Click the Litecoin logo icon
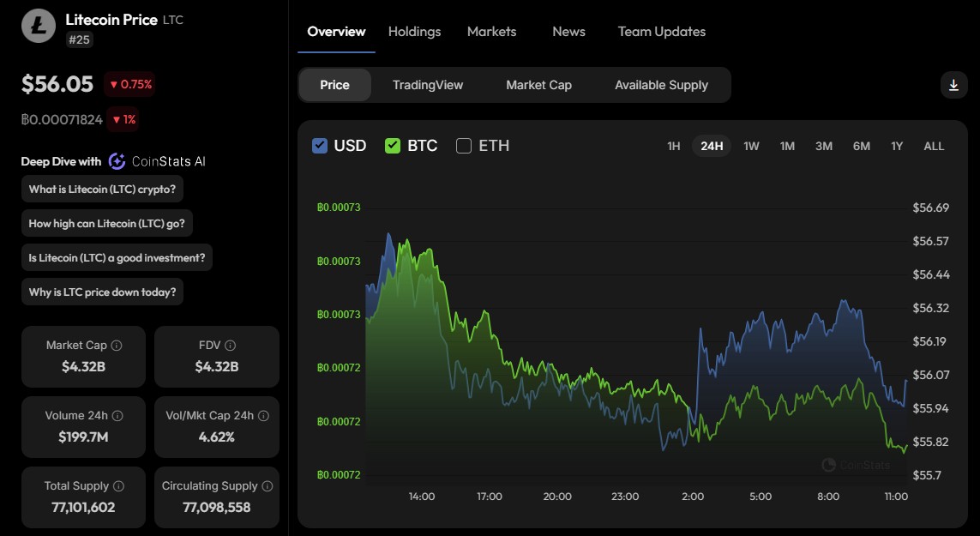This screenshot has height=536, width=980. (x=37, y=27)
